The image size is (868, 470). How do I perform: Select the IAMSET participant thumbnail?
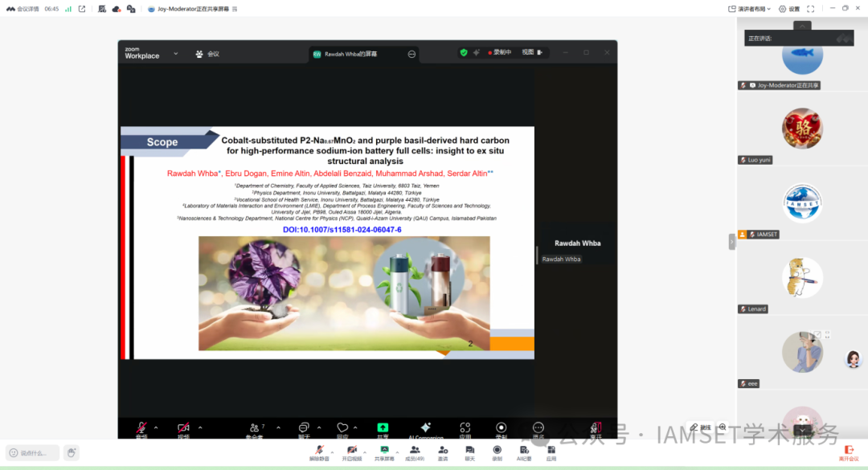(x=801, y=202)
